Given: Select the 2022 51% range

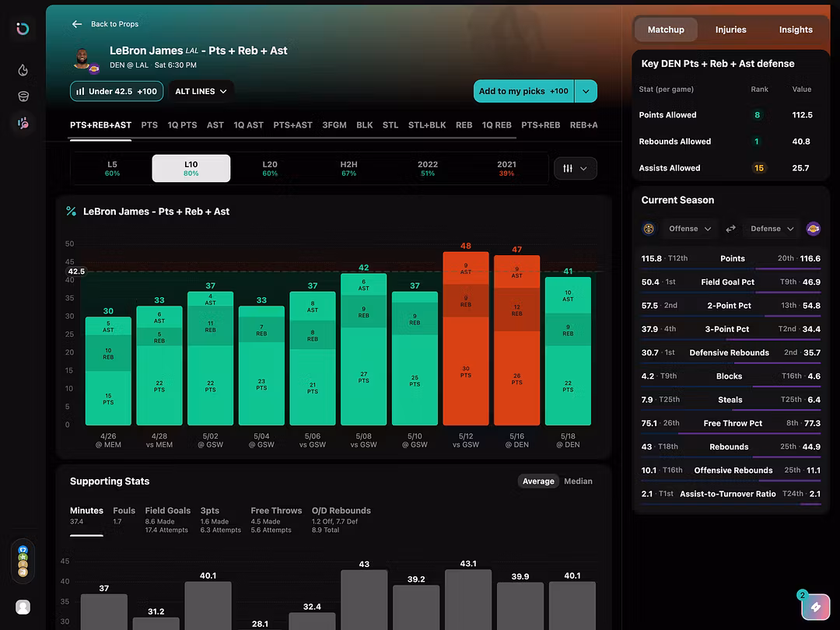Looking at the screenshot, I should pos(428,168).
